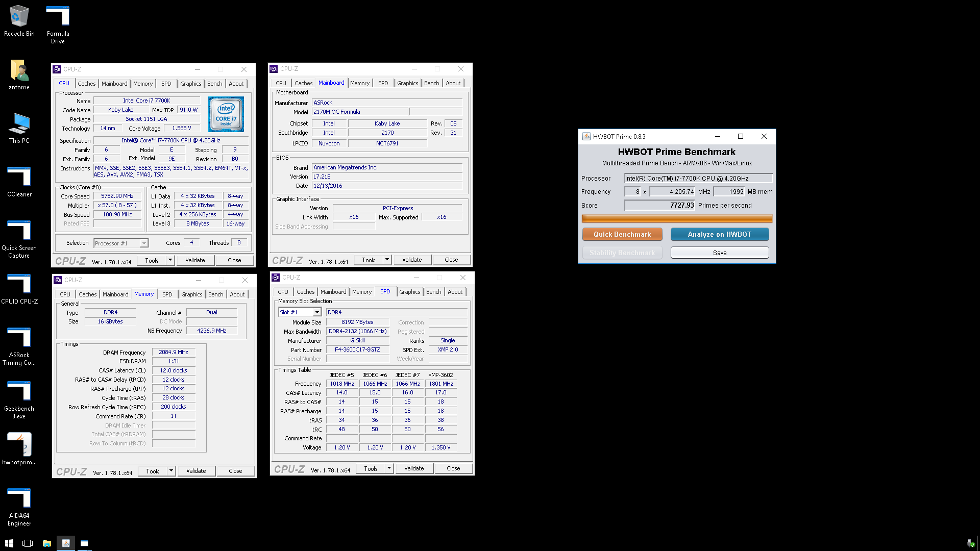Select Memory tab in Mainboard window
This screenshot has width=980, height=551.
[x=360, y=83]
